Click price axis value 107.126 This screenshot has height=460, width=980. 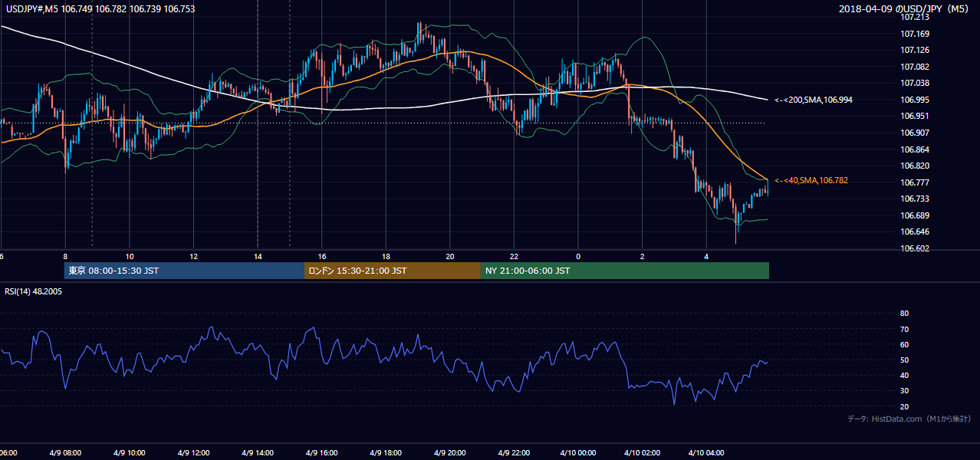(x=916, y=50)
